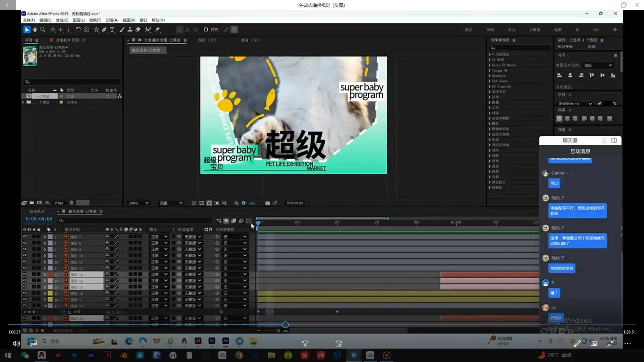Select the Rotate tool
Screen dimensions: 644x362
(78, 29)
